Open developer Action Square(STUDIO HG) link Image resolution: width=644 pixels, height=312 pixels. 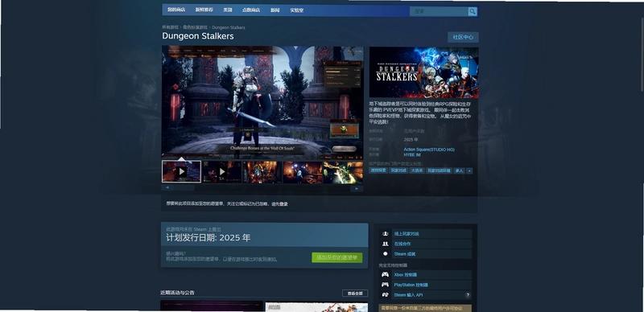click(429, 150)
